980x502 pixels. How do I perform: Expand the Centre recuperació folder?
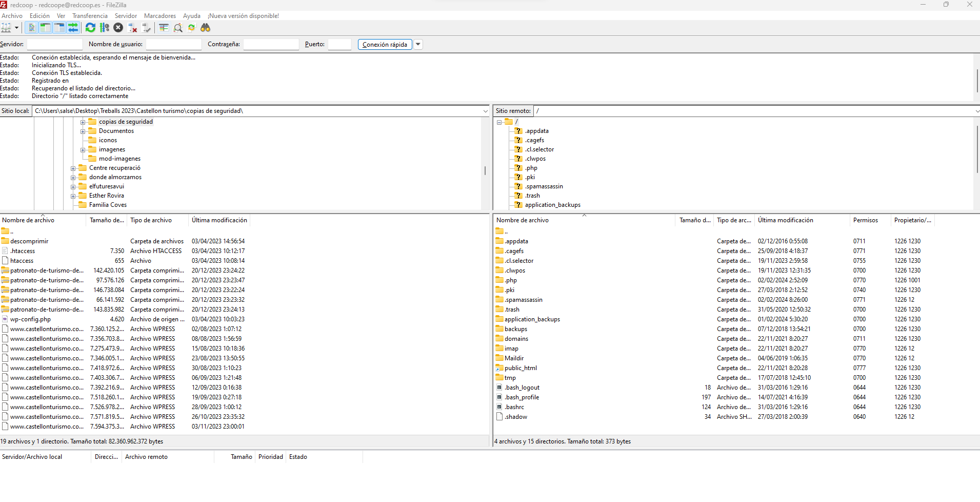tap(73, 168)
